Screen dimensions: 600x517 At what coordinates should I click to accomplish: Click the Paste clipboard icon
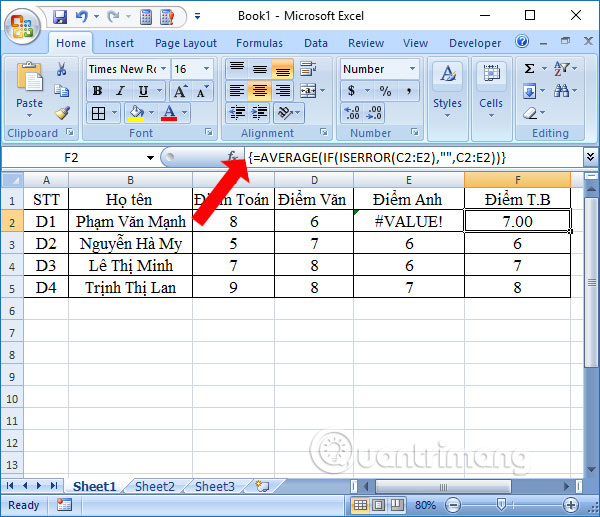click(29, 77)
